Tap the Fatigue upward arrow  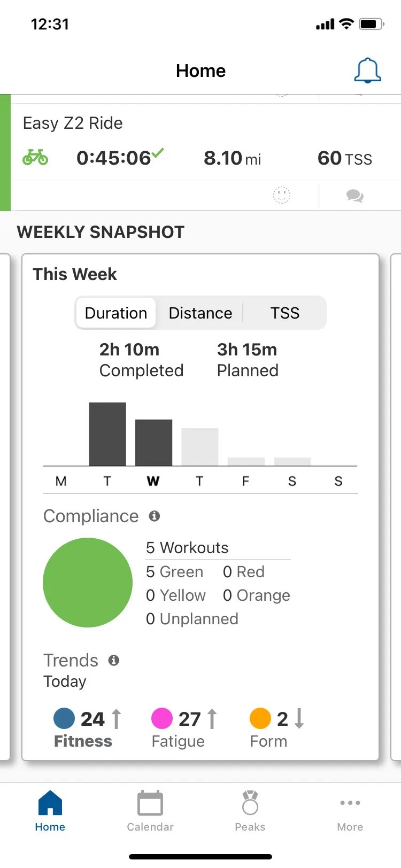tap(212, 718)
